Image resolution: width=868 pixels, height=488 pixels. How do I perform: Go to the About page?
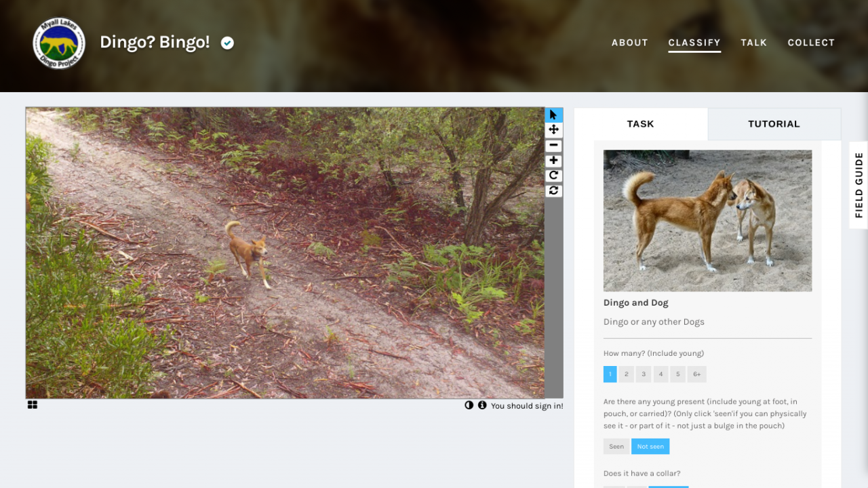point(630,42)
